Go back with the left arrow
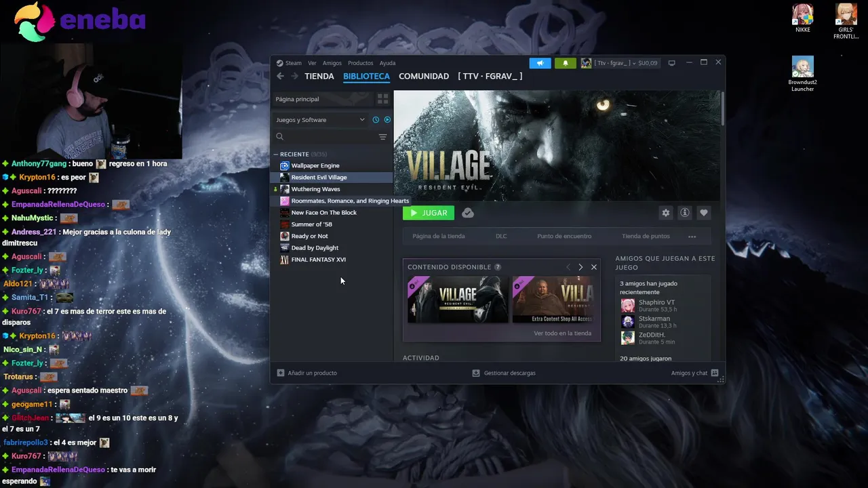The width and height of the screenshot is (868, 488). click(280, 77)
